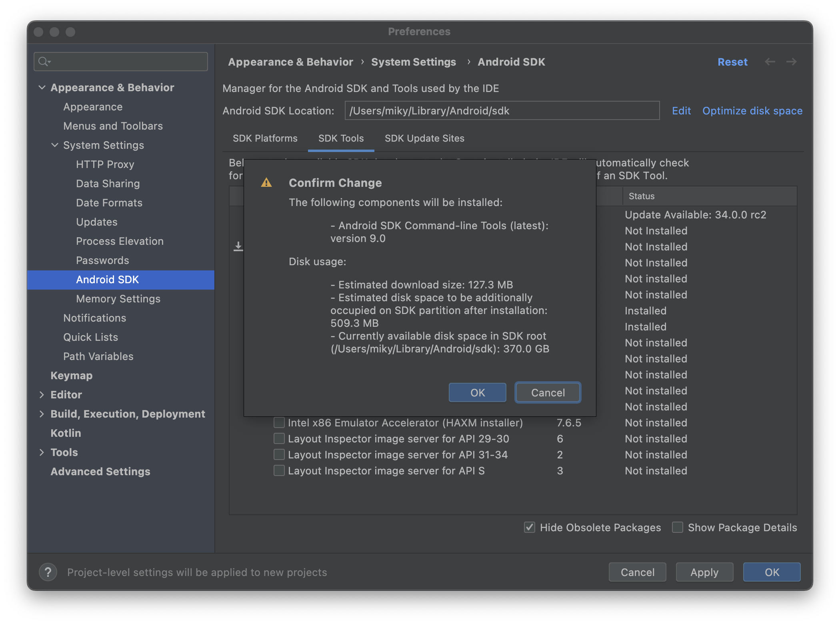Collapse the Appearance & Behavior section
This screenshot has height=624, width=840.
pos(42,87)
